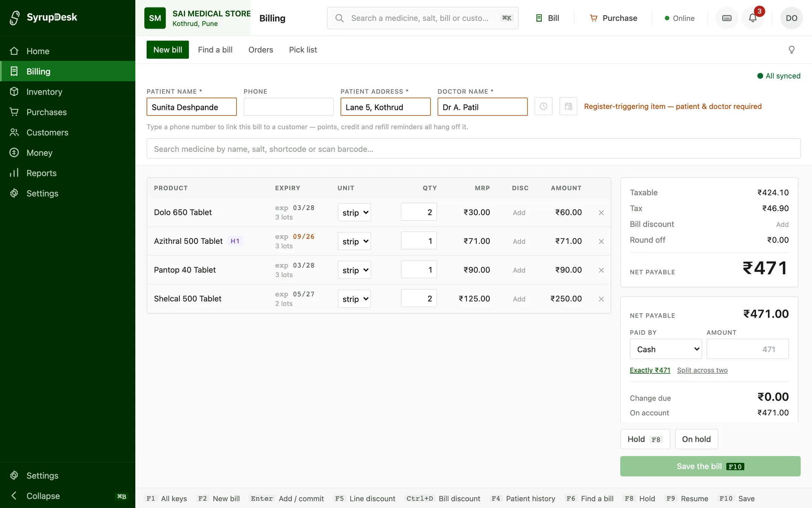This screenshot has width=812, height=508.
Task: Remove the Dolo 650 Tablet line
Action: (x=601, y=213)
